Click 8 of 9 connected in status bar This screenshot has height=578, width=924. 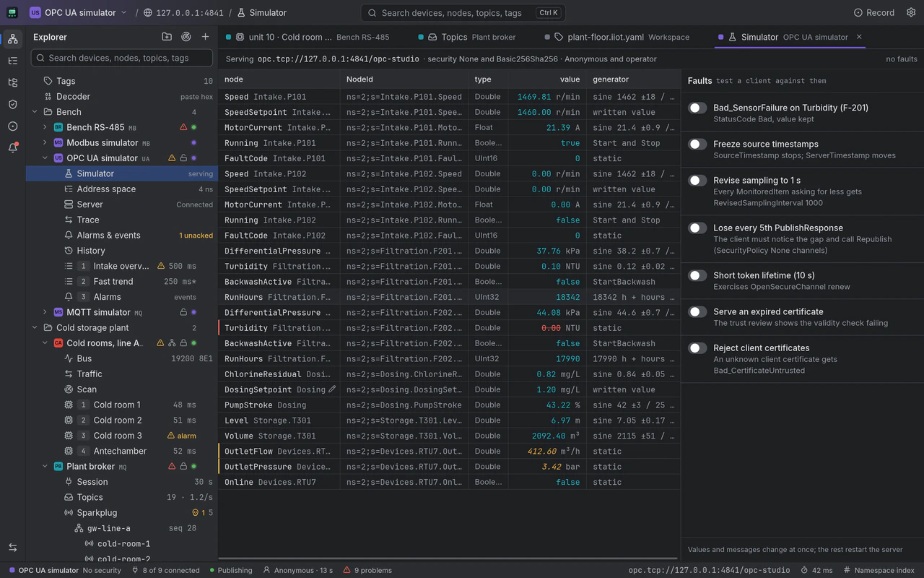click(165, 570)
